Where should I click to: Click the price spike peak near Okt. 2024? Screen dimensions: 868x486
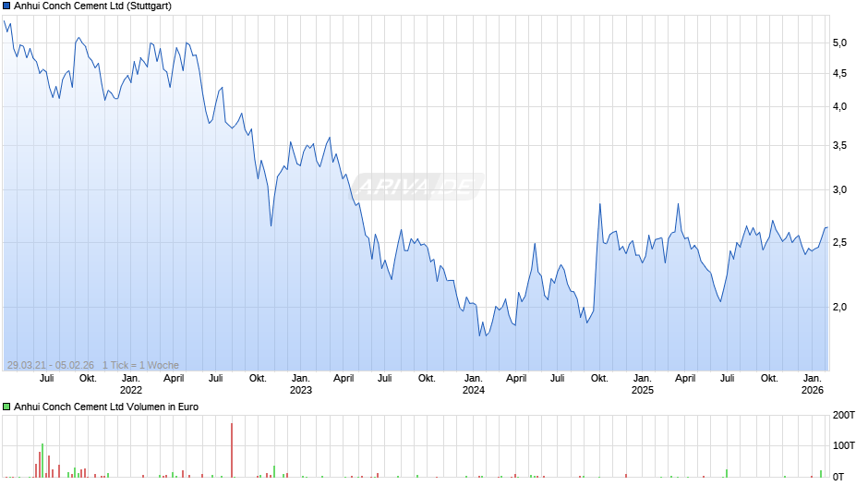point(600,204)
